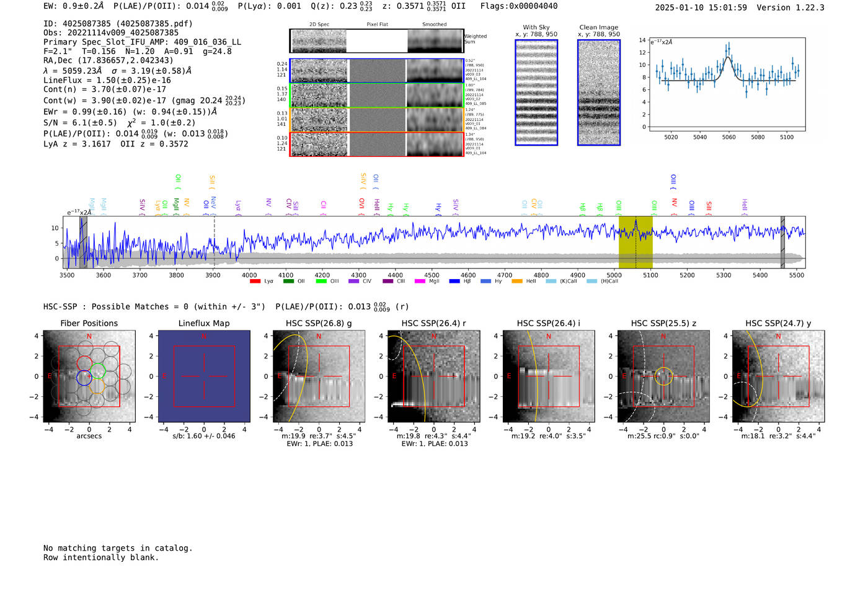Click the hatched gray band near 3550

[83, 242]
